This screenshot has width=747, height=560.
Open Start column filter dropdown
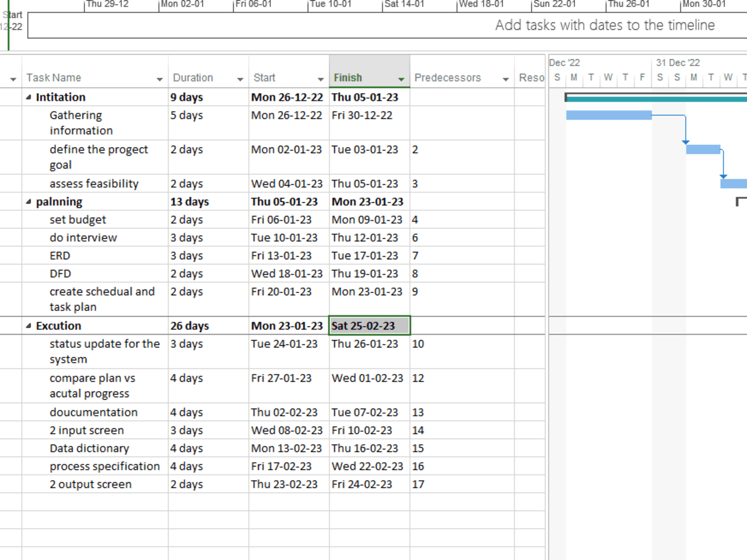[x=321, y=79]
